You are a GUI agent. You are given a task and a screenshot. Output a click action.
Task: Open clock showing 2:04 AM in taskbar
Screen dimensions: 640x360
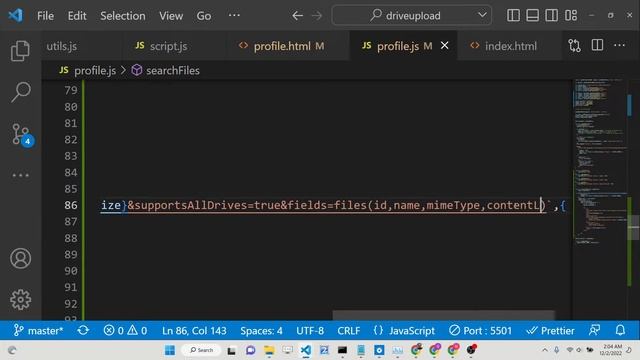(x=611, y=350)
